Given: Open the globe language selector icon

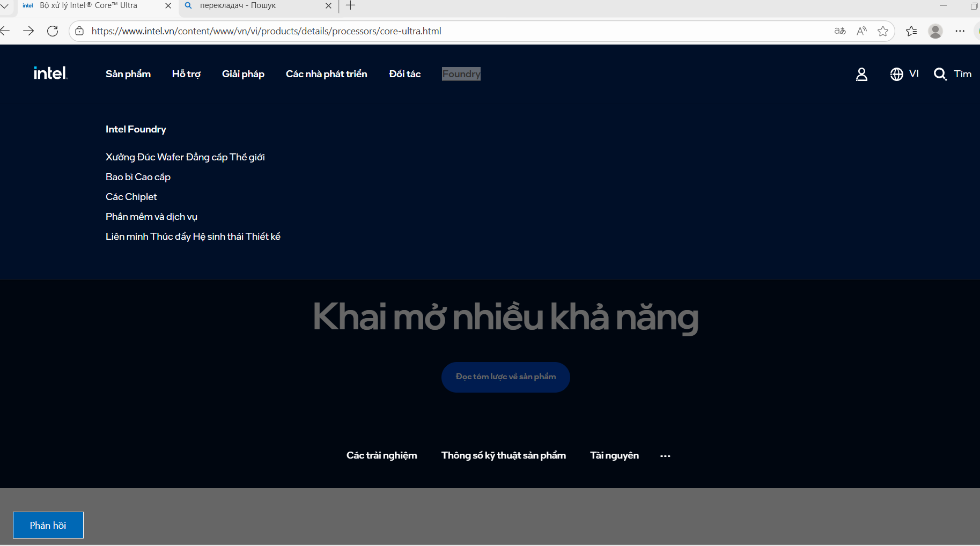Looking at the screenshot, I should [896, 74].
